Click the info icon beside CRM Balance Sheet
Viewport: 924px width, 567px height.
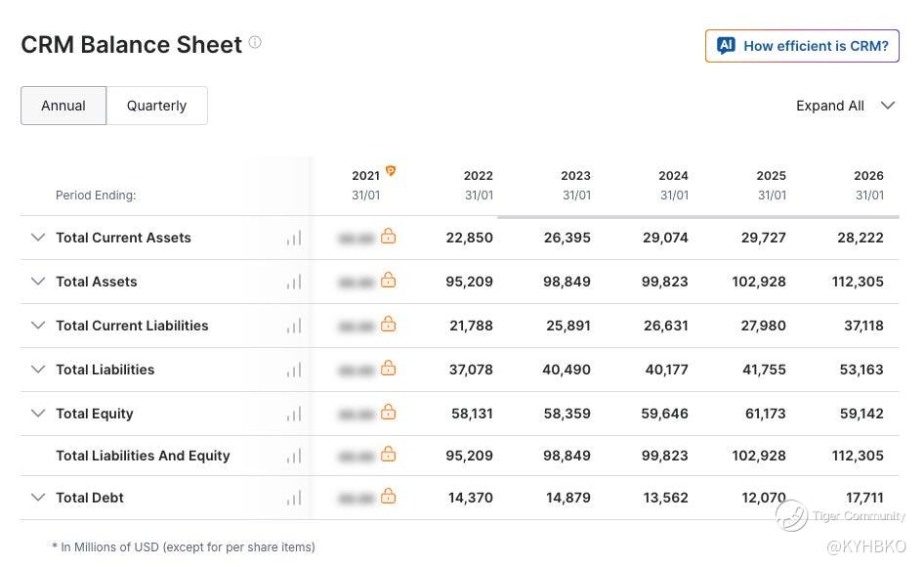255,42
